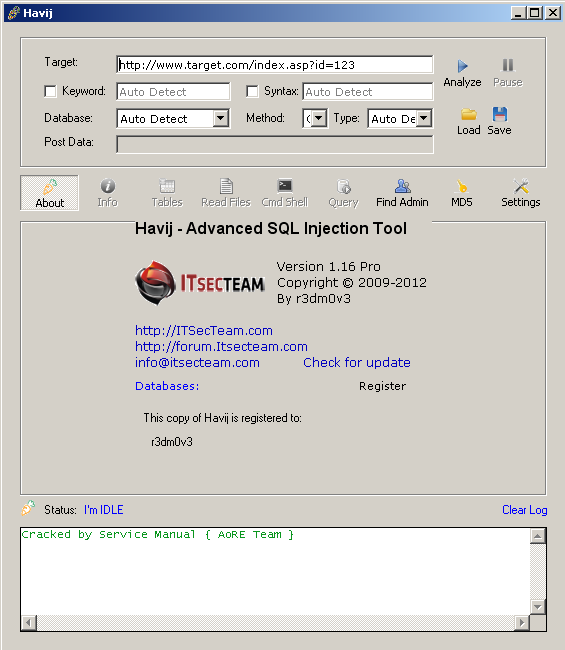The image size is (565, 650).
Task: Click the log scroll left arrow
Action: coord(29,623)
